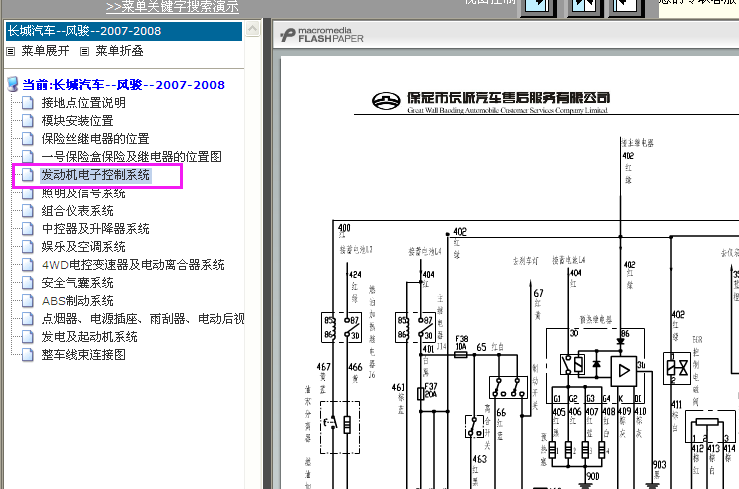Viewport: 739px width, 489px height.
Task: Click the middle view control icon with split panes
Action: click(x=584, y=7)
